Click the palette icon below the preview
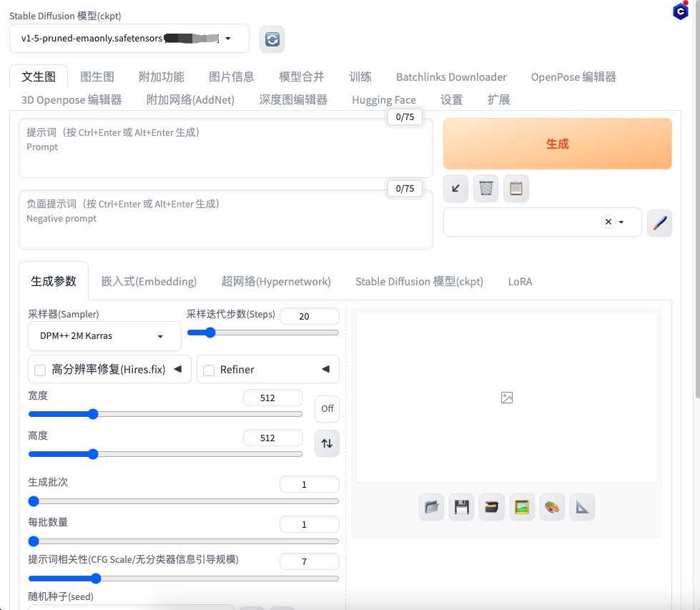The width and height of the screenshot is (700, 610). 552,508
